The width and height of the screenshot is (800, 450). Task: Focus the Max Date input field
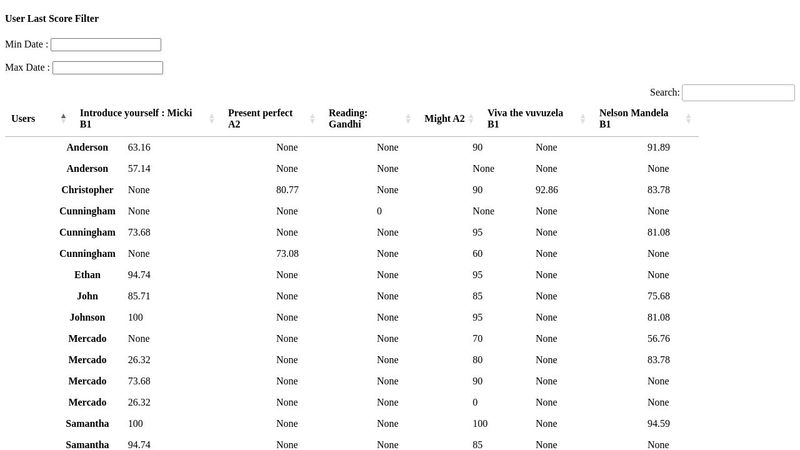tap(108, 67)
